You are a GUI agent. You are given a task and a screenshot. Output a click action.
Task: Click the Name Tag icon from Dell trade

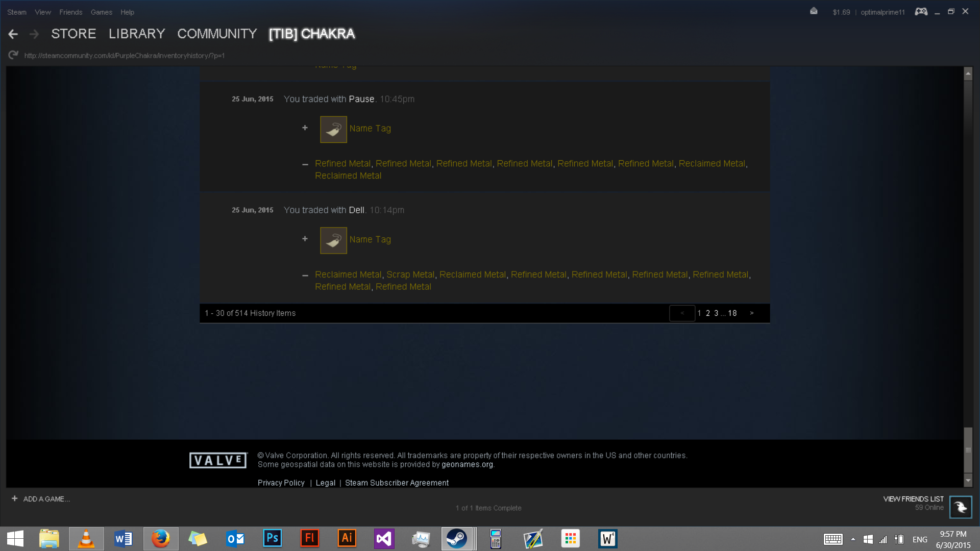coord(333,240)
